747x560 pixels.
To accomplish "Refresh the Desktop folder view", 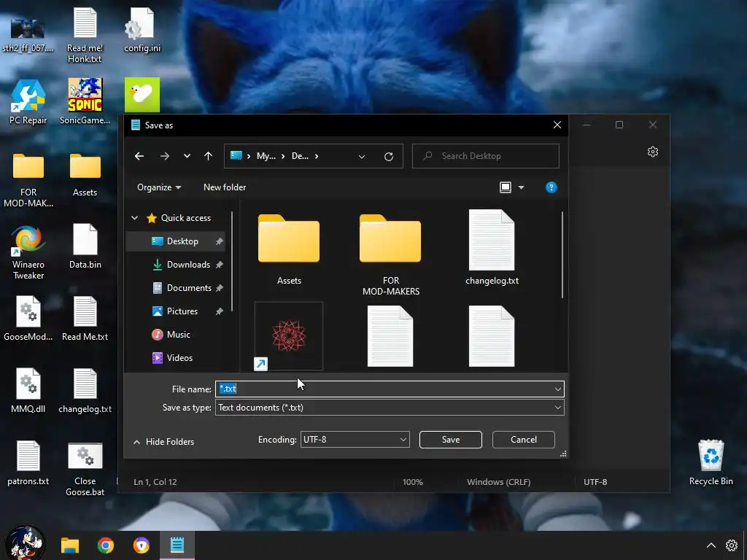I will point(389,156).
